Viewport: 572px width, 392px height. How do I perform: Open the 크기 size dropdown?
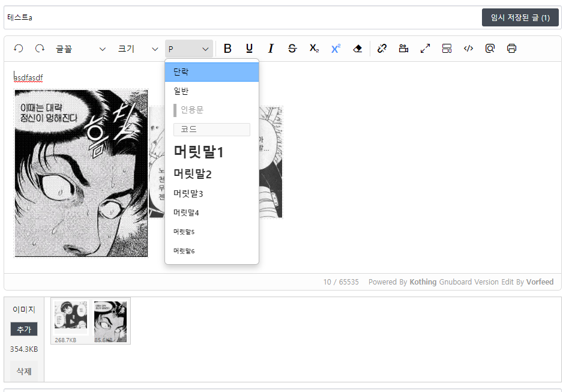(x=138, y=49)
